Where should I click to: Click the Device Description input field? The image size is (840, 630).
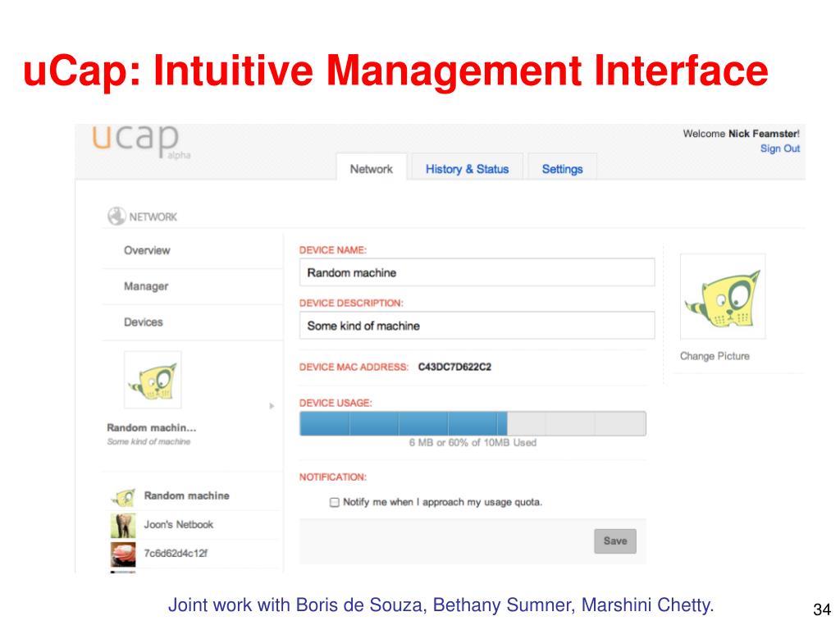click(477, 325)
